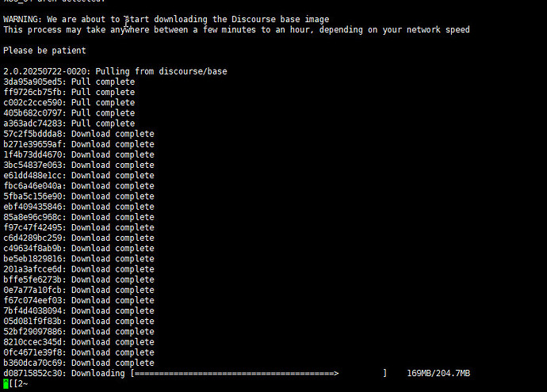This screenshot has height=392, width=547.
Task: Click the ff9726cb75fb Pull complete line
Action: tap(69, 93)
